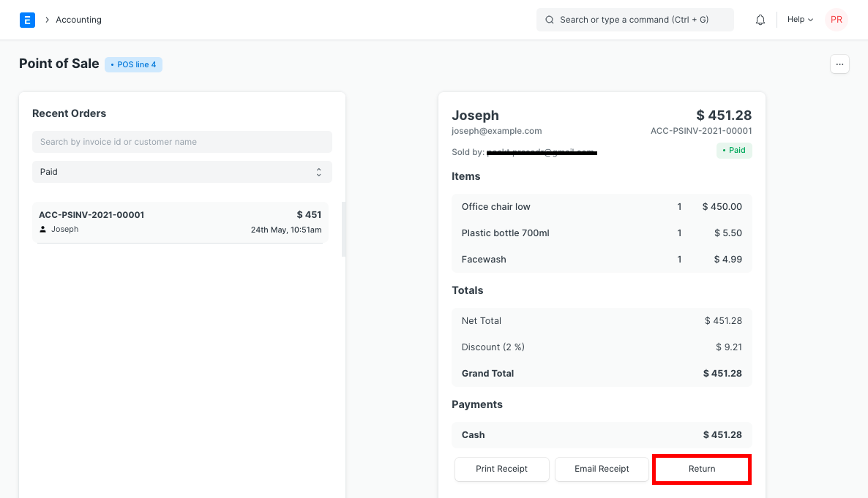Click the Plastic bottle 700ml item row
The width and height of the screenshot is (868, 498).
coord(602,233)
